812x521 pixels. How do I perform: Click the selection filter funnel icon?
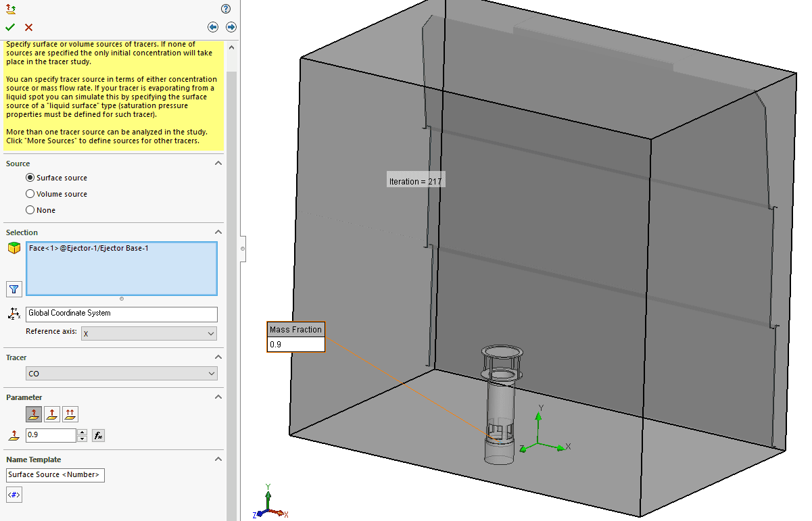point(14,289)
